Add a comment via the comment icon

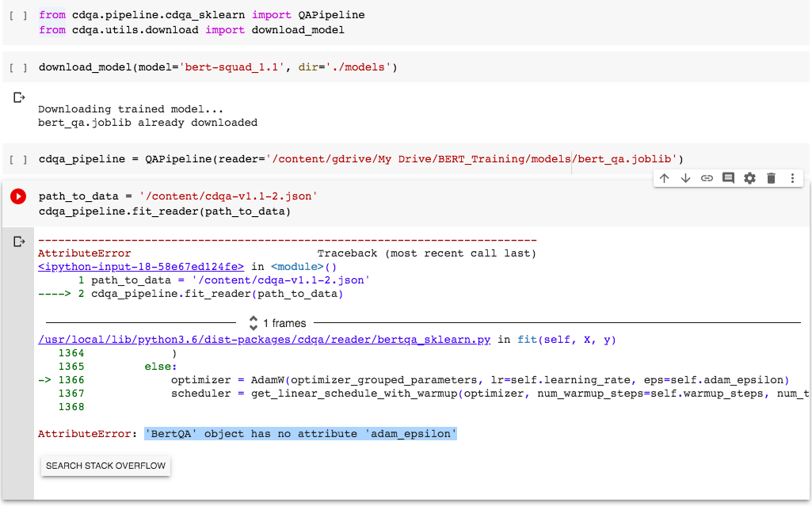728,178
